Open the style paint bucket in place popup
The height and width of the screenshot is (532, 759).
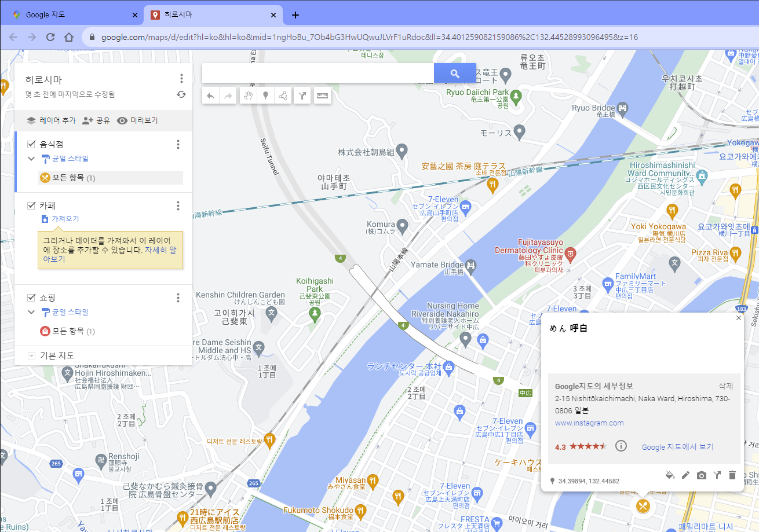pyautogui.click(x=670, y=475)
